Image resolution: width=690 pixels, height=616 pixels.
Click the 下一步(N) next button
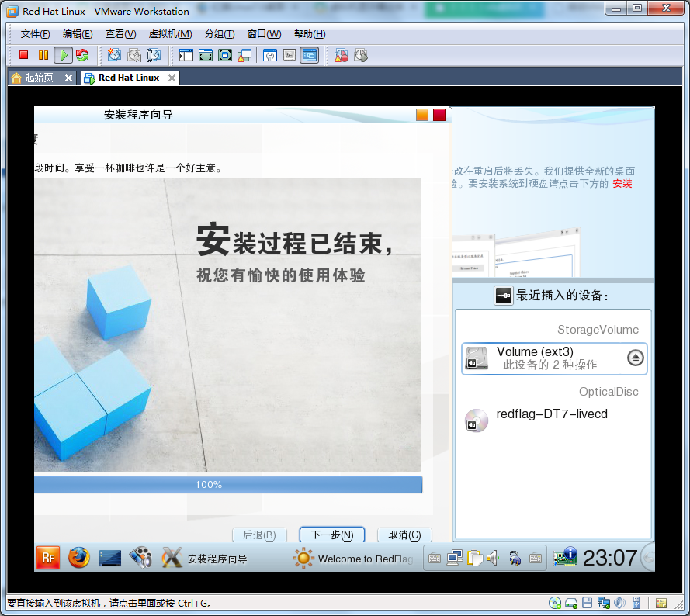[x=332, y=535]
